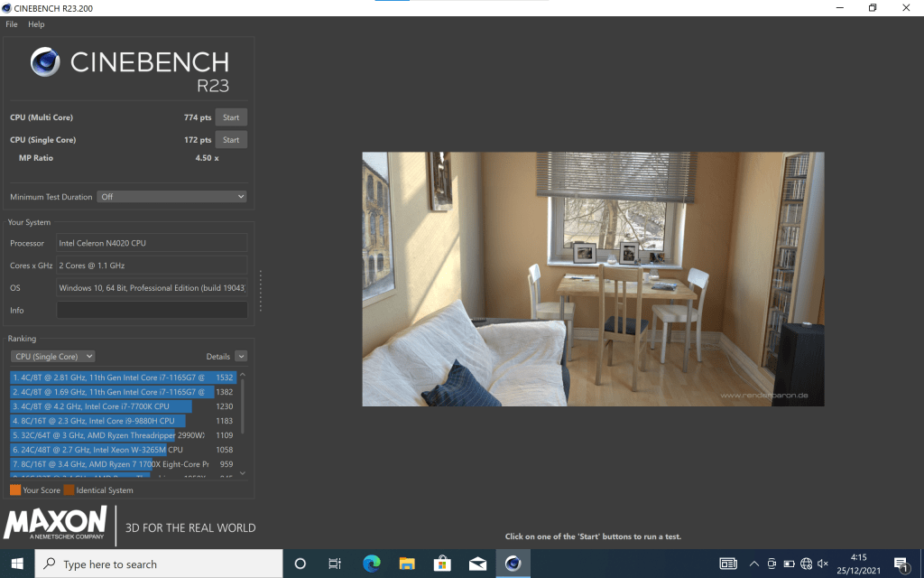Select ranking row Intel Core i7-7700K

tap(123, 406)
